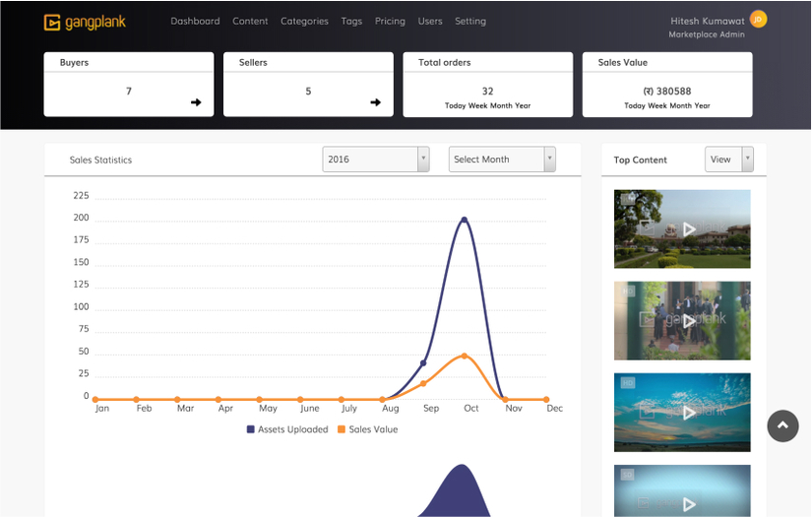
Task: Click the gangplank logo icon
Action: pyautogui.click(x=52, y=22)
